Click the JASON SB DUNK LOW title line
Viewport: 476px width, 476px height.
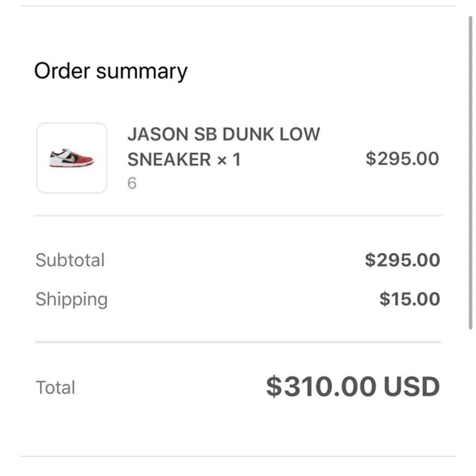[x=224, y=134]
